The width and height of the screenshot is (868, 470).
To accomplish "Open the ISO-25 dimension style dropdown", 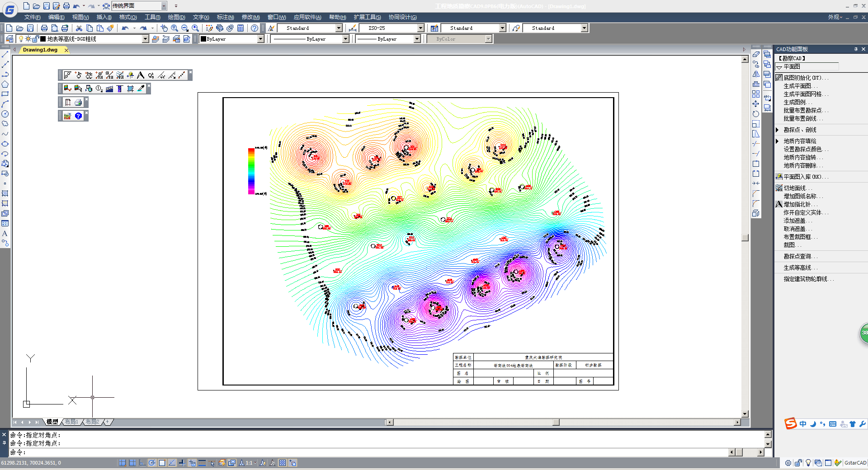I will 420,28.
